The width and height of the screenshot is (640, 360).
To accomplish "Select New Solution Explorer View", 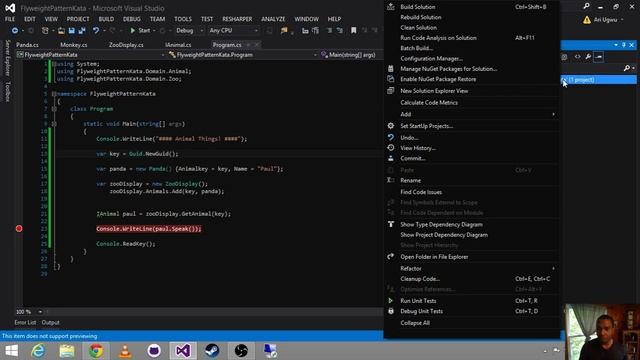I will [x=472, y=91].
